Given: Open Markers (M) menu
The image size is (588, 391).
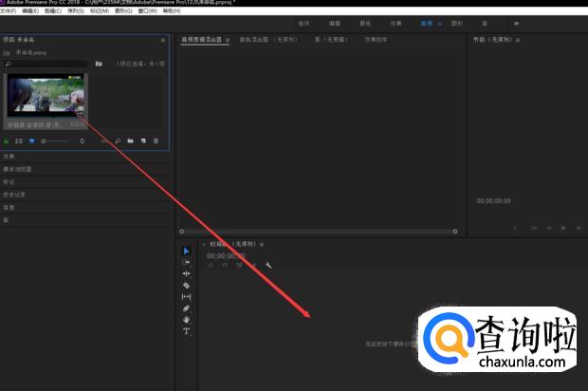Looking at the screenshot, I should 100,10.
